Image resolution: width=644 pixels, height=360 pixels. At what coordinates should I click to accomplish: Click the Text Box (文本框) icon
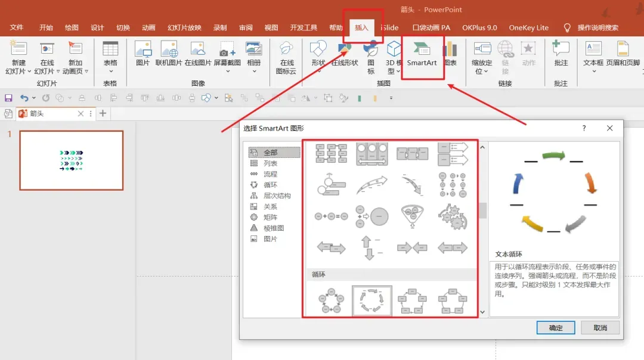593,49
